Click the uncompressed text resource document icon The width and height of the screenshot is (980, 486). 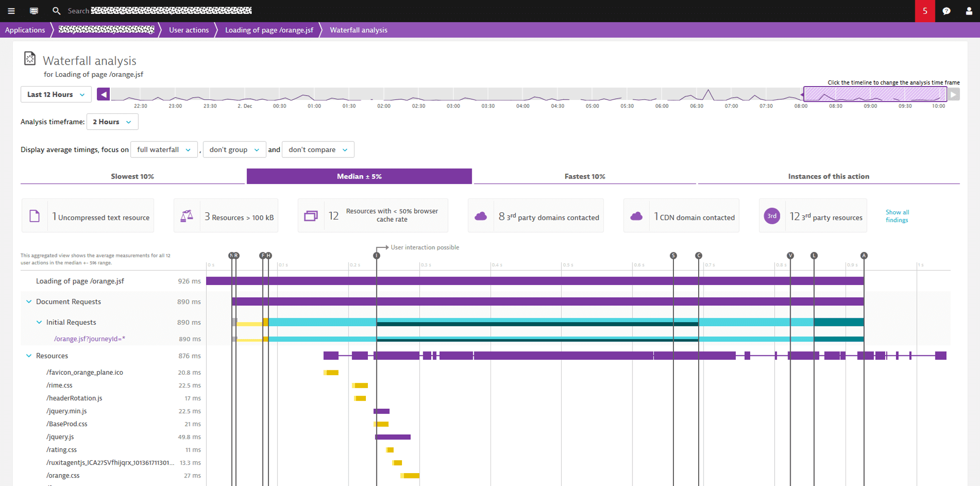click(34, 215)
